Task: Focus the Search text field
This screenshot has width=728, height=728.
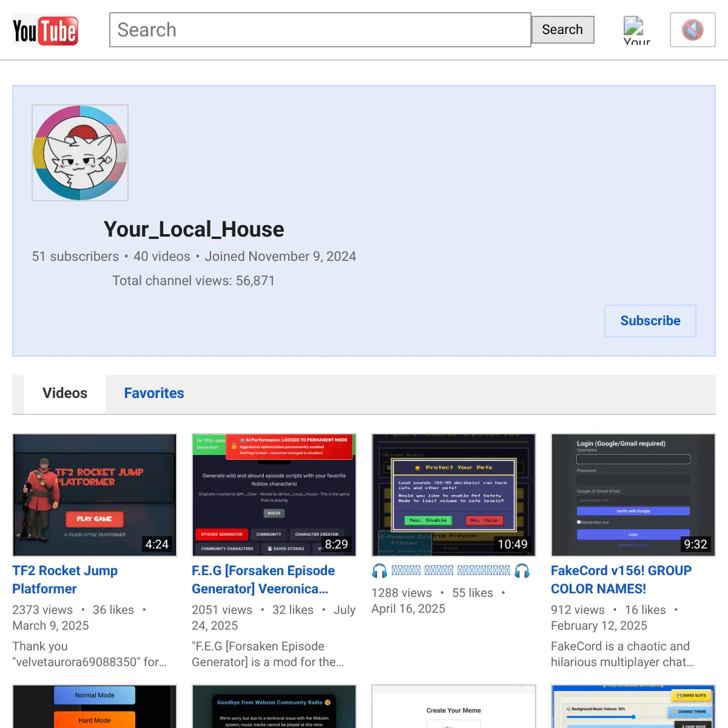Action: (320, 30)
